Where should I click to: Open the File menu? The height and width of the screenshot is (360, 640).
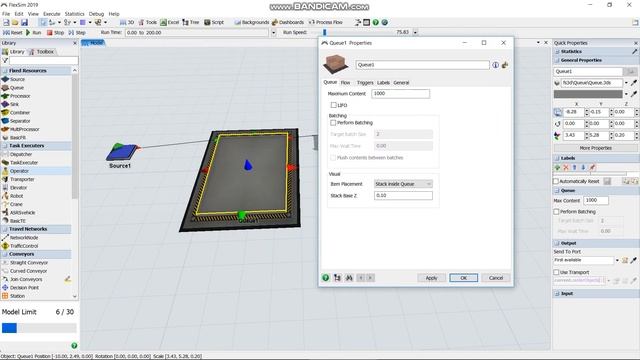coord(6,14)
